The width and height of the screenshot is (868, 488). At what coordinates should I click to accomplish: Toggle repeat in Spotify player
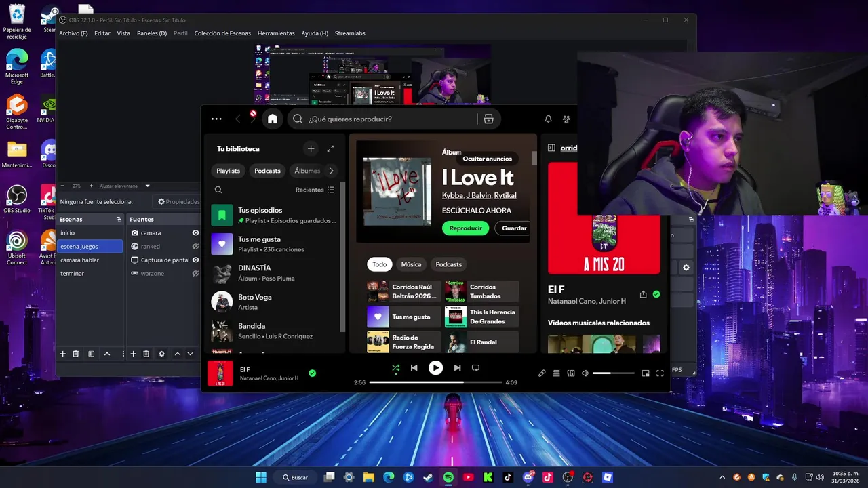pos(475,368)
